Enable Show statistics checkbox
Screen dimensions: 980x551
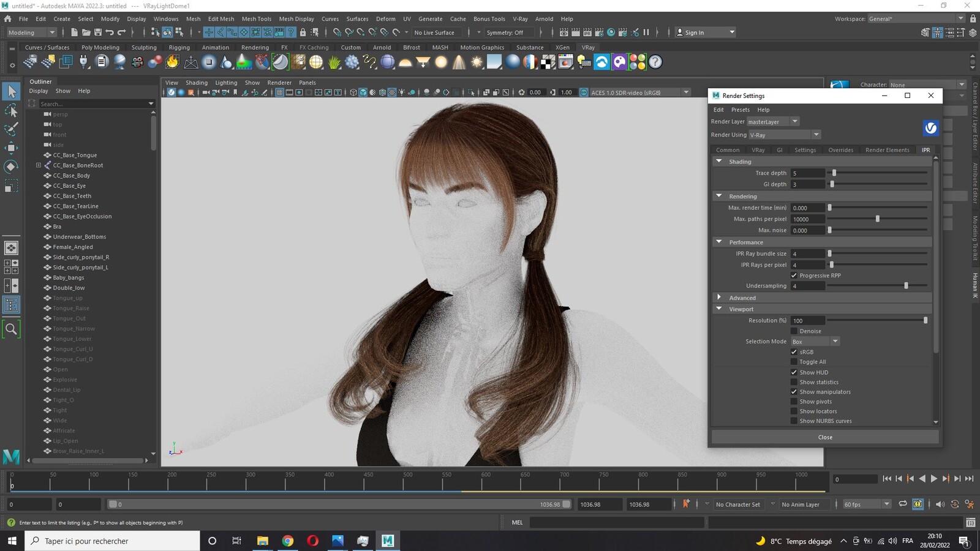pyautogui.click(x=794, y=382)
